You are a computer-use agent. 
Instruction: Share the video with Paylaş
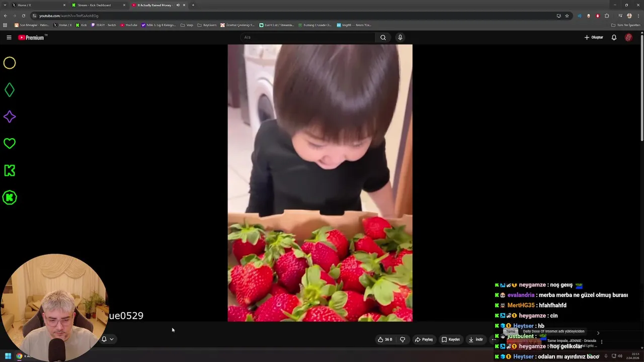[x=424, y=339]
